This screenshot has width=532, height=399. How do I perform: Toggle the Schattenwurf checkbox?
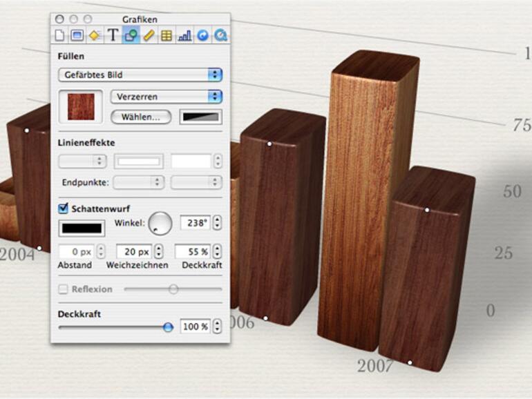pyautogui.click(x=63, y=208)
